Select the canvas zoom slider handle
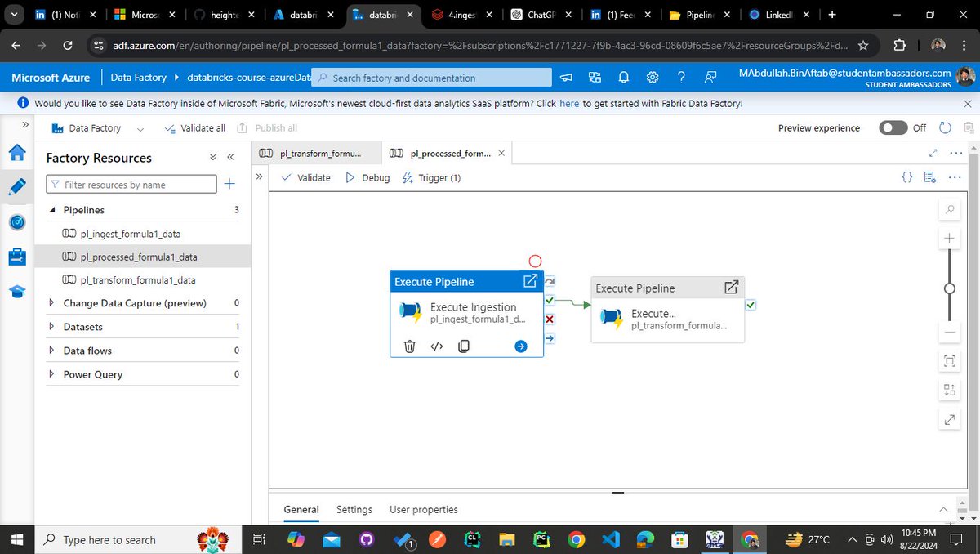This screenshot has width=980, height=554. point(950,288)
